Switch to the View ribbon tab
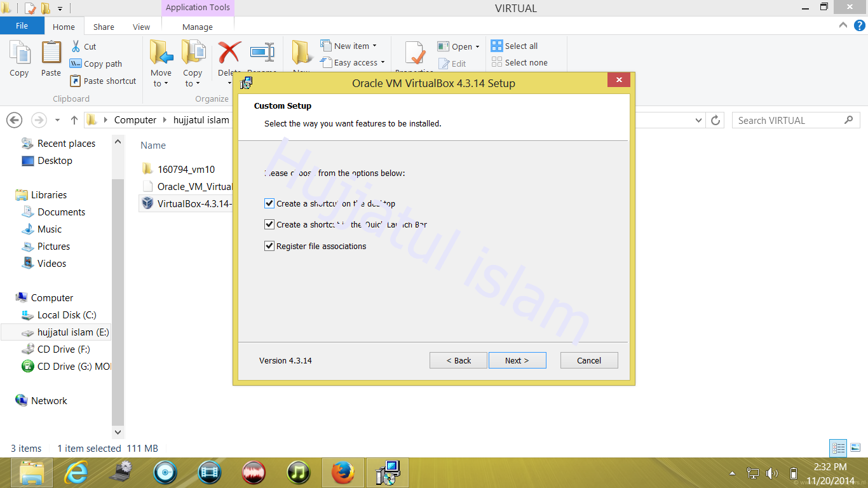 [x=141, y=27]
